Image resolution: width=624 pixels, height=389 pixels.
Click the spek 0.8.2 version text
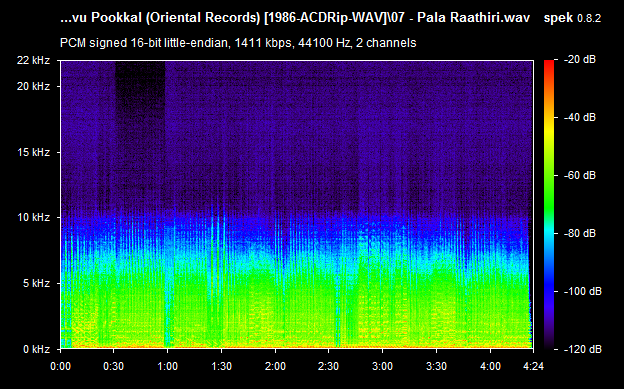pos(572,18)
